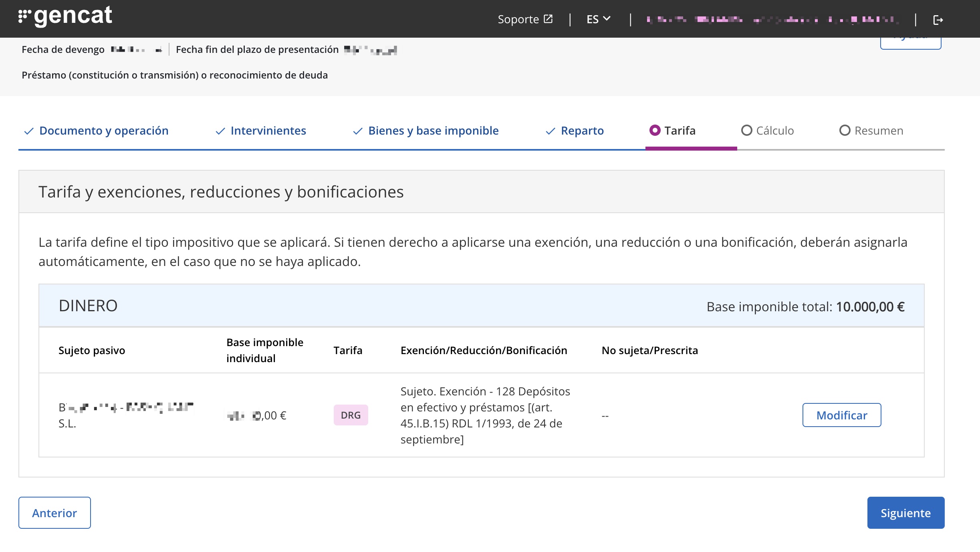This screenshot has width=980, height=552.
Task: Open the Soporte link
Action: tap(518, 19)
